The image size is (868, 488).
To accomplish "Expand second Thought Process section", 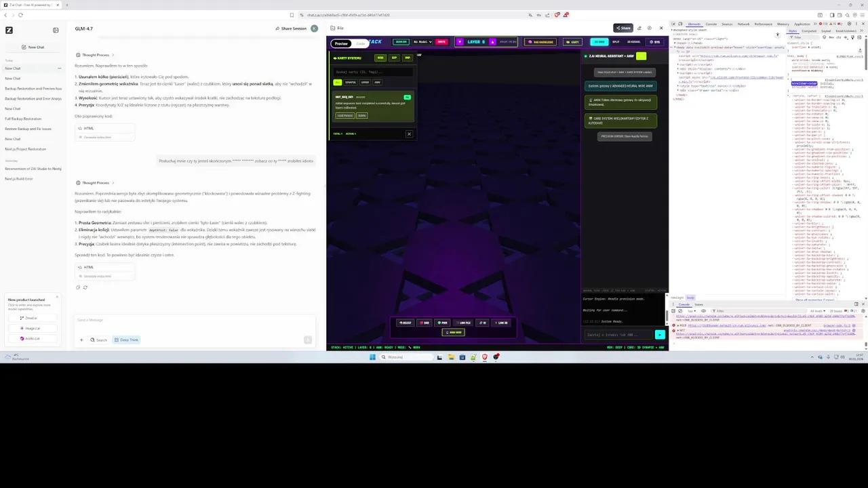I will click(95, 183).
